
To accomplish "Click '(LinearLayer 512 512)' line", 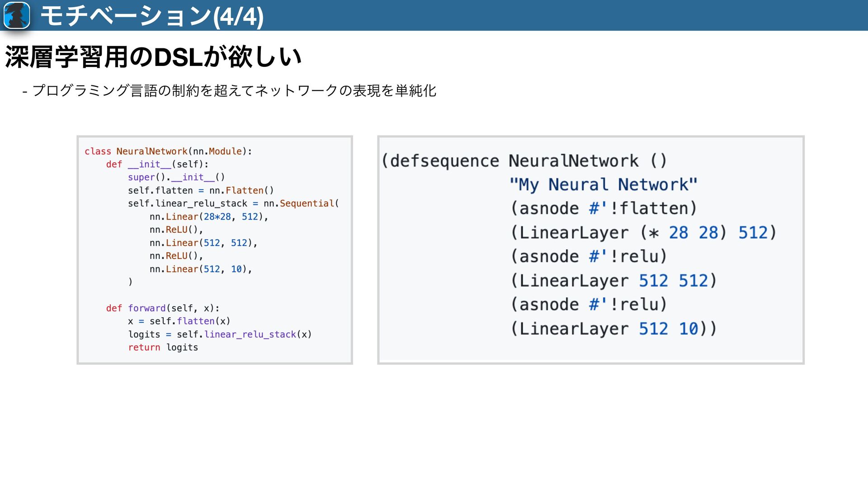I will click(613, 281).
